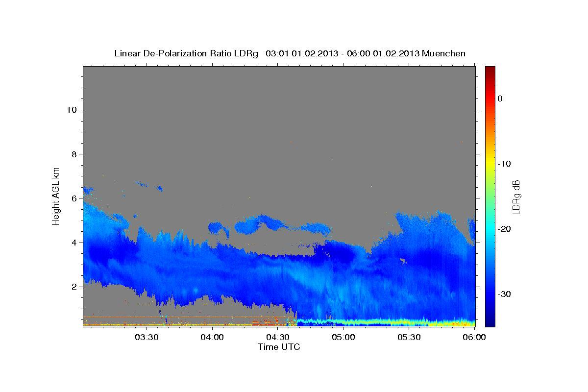Viewport: 588px width, 392px height.
Task: Click the dark red top of colorbar
Action: click(490, 70)
